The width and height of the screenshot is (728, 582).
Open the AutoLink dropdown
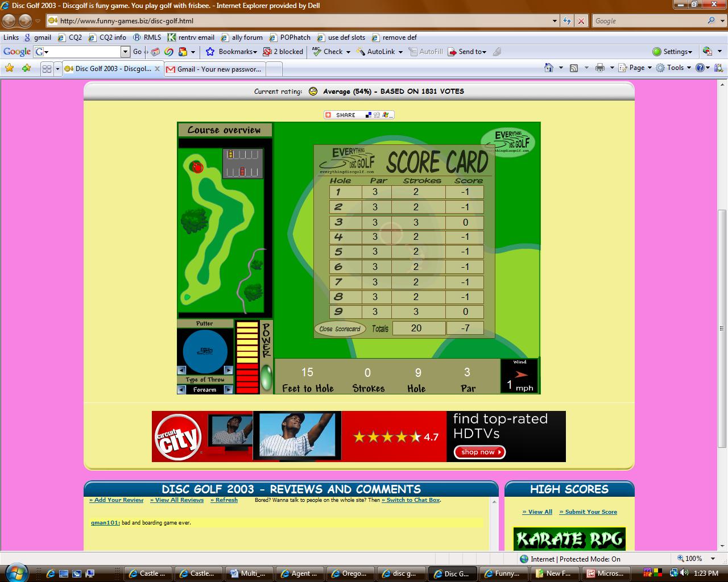[x=379, y=52]
